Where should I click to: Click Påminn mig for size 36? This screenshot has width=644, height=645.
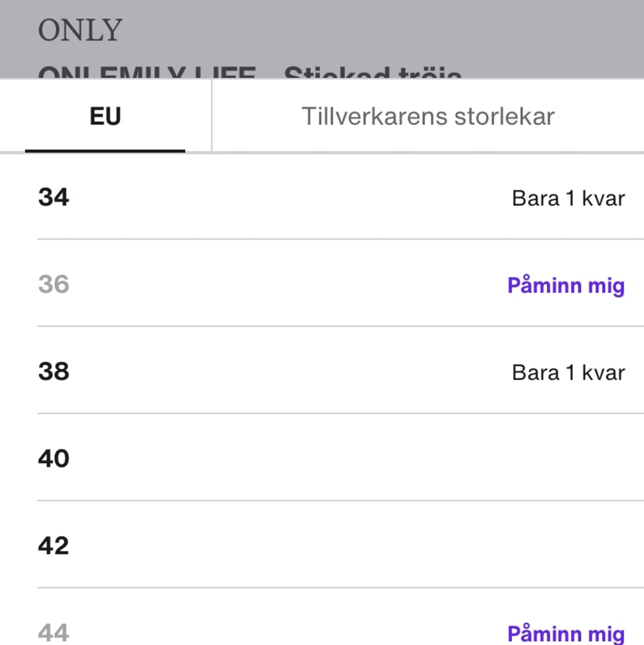tap(566, 285)
